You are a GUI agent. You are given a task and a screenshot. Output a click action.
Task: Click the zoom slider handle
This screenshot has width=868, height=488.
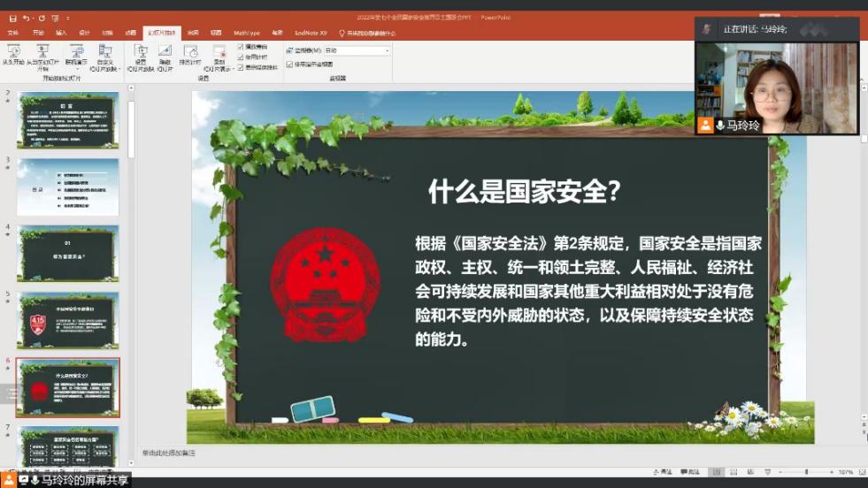point(808,472)
